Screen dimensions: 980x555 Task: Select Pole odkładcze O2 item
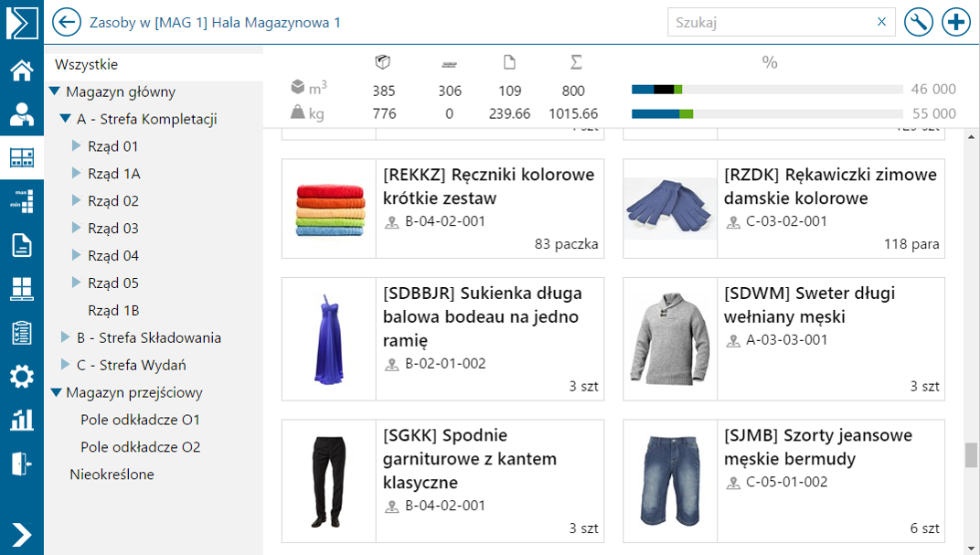coord(141,447)
